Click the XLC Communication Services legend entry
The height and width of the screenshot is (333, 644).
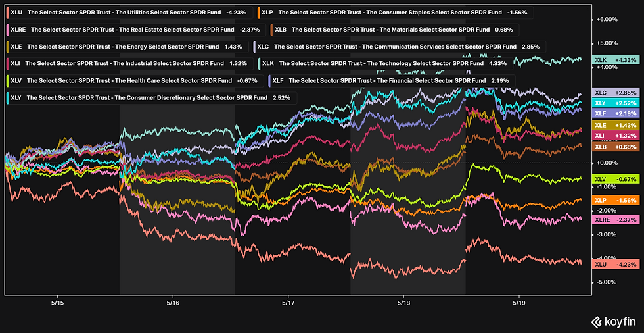(400, 47)
